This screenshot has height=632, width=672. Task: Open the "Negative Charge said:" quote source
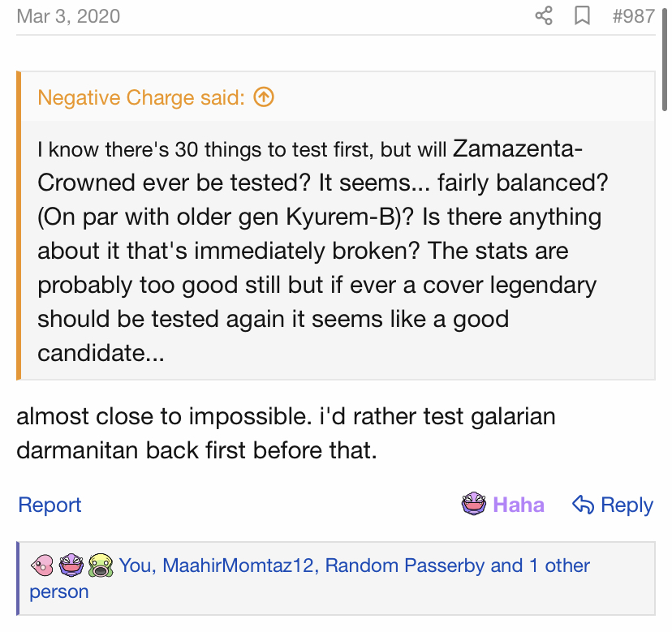tap(141, 98)
